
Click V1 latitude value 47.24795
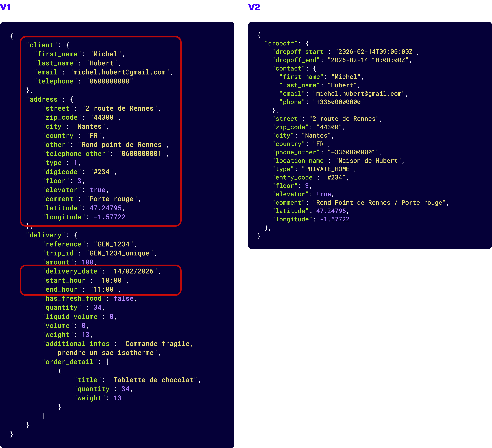[x=105, y=208]
